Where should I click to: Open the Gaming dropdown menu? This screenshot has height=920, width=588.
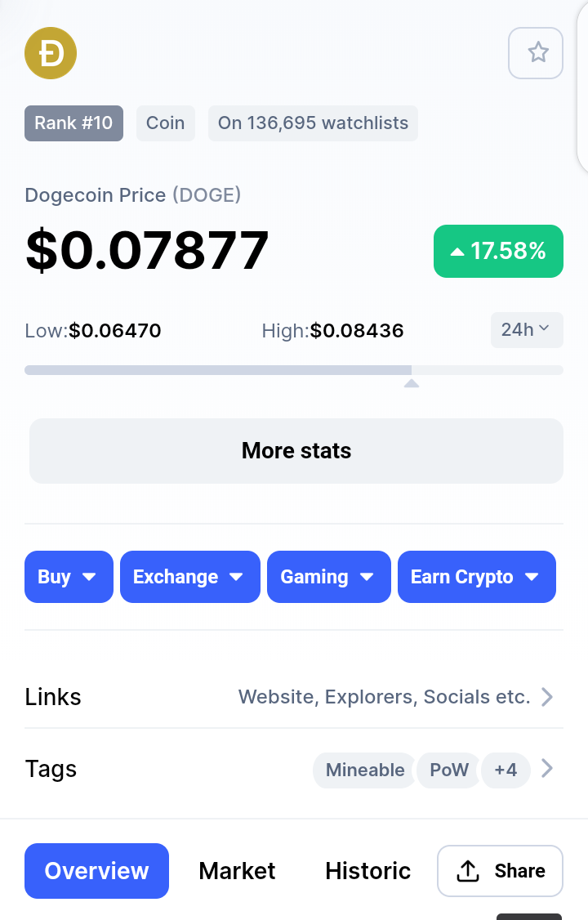point(329,577)
